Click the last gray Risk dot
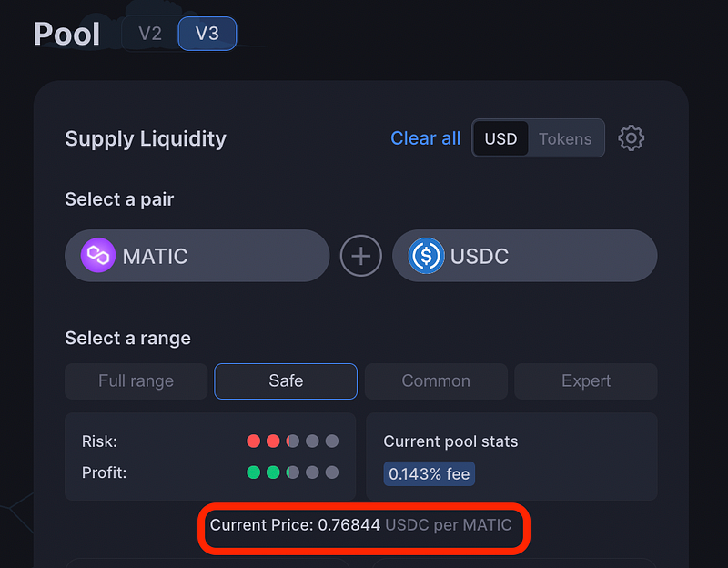 (x=332, y=441)
